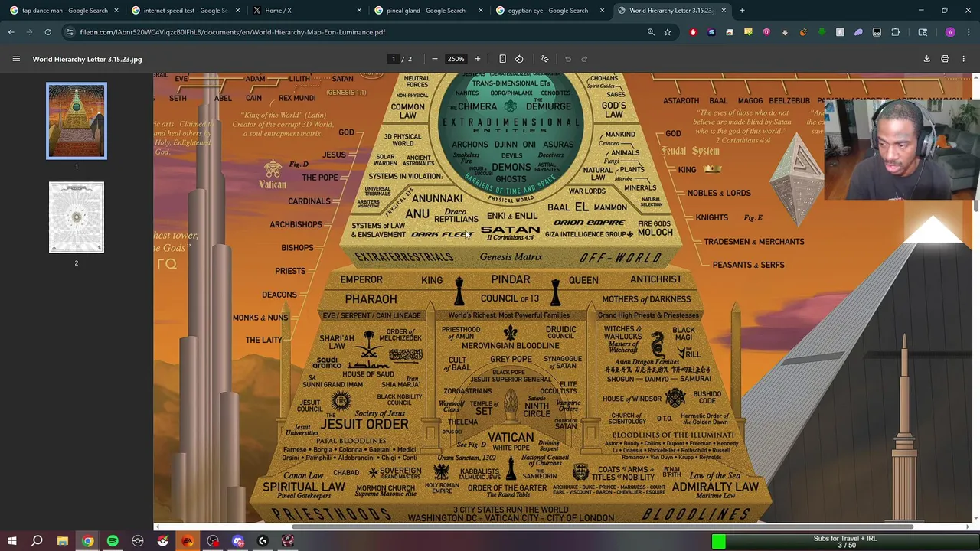Open the pink shield U extension

766,32
